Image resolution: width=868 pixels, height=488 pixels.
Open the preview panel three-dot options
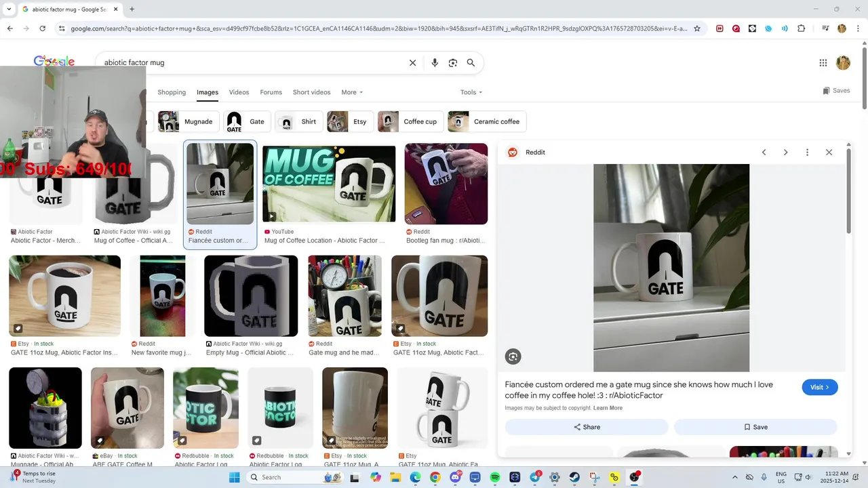807,152
